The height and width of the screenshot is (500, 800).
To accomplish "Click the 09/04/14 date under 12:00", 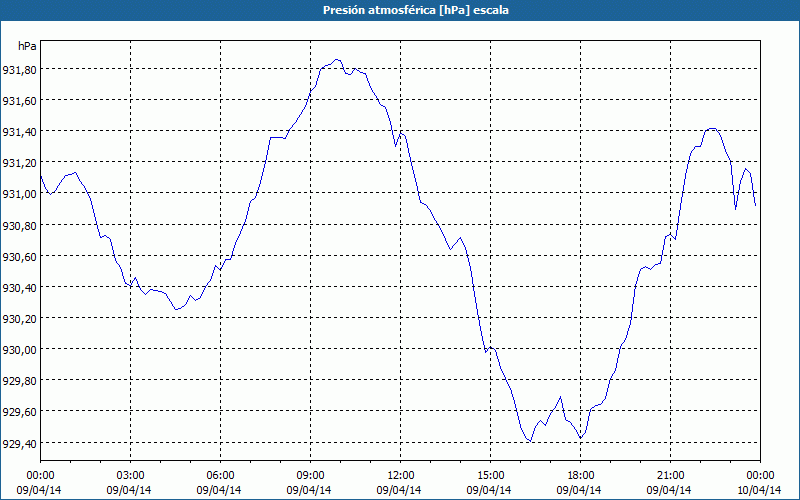I will pos(399,490).
